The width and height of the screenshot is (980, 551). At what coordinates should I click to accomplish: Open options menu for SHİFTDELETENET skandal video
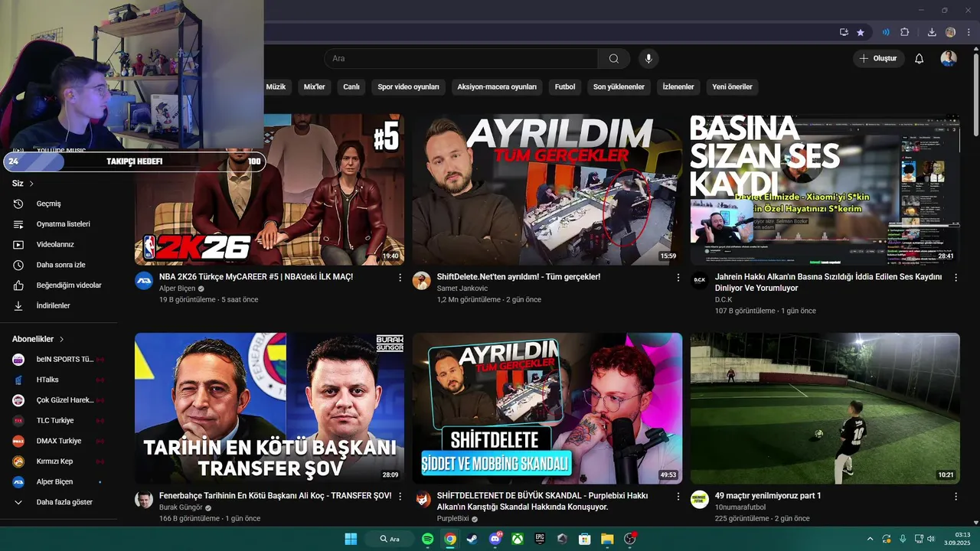678,497
